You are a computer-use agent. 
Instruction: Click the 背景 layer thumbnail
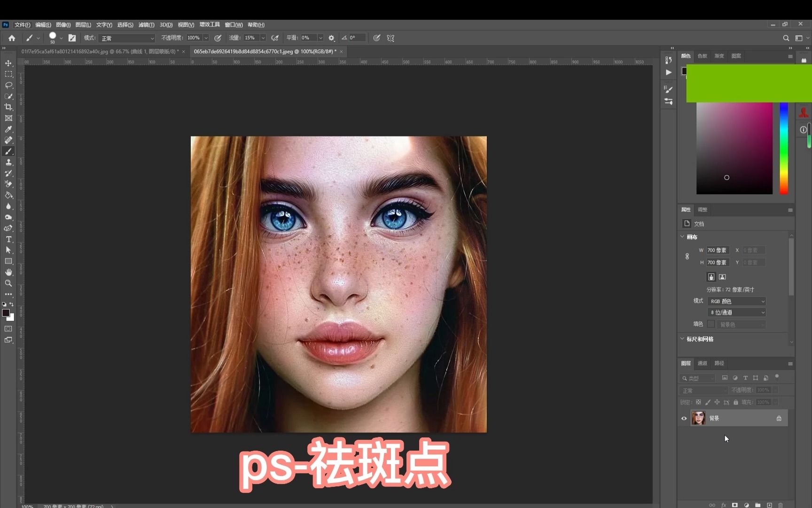(698, 418)
